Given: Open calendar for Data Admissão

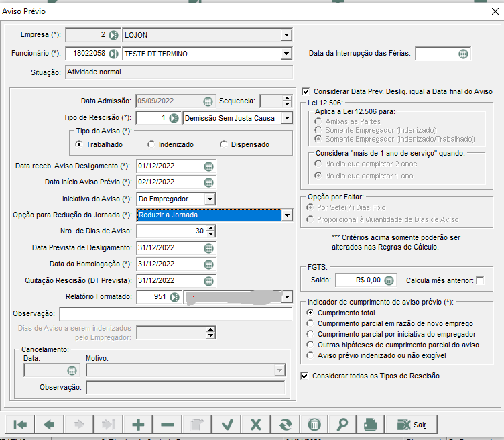Looking at the screenshot, I should pos(208,101).
